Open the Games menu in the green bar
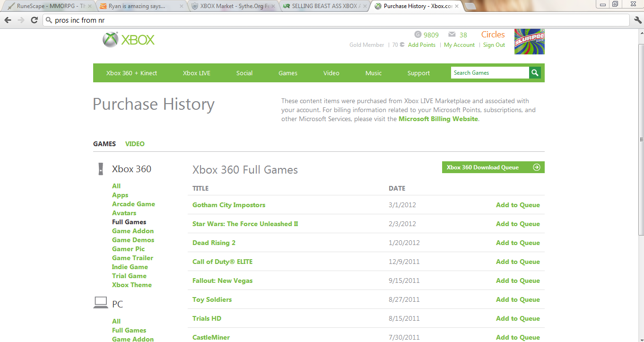 pos(288,73)
